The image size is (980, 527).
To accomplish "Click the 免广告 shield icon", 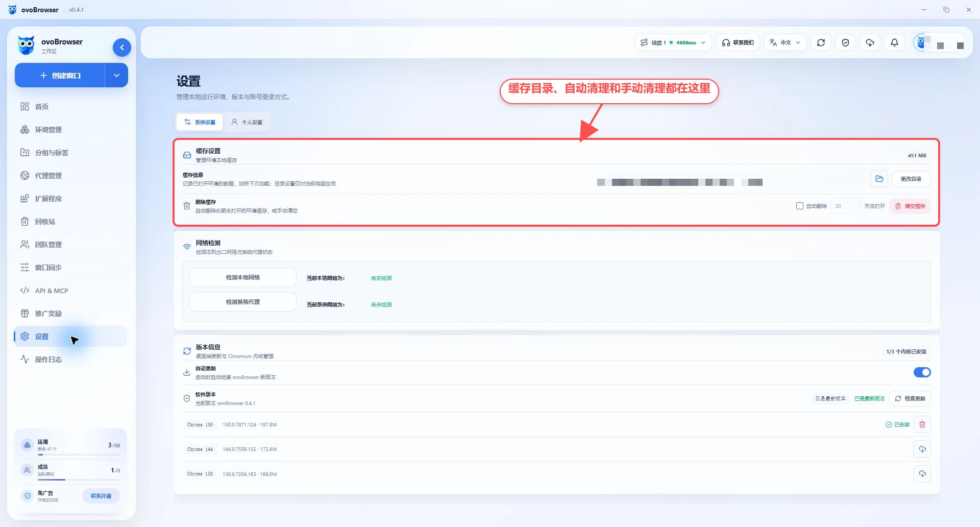I will (x=28, y=496).
